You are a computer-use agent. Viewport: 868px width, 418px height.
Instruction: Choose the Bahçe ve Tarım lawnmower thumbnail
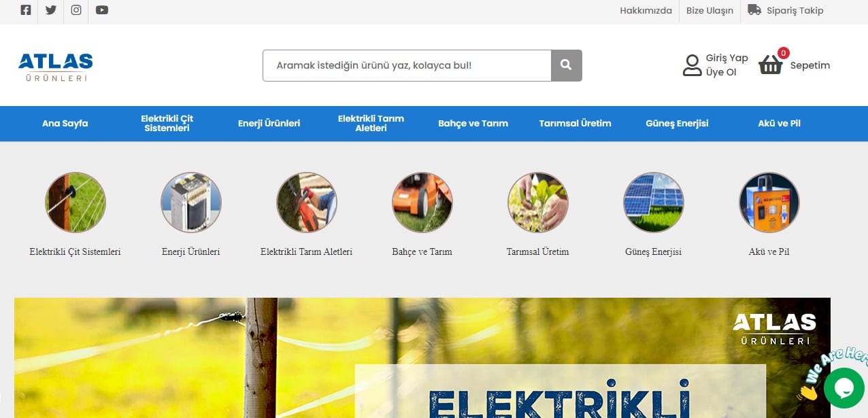pyautogui.click(x=422, y=203)
